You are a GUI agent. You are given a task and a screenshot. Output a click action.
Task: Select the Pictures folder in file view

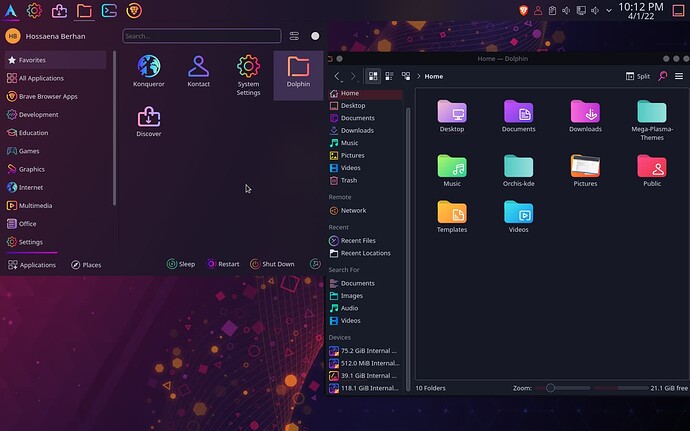click(585, 170)
